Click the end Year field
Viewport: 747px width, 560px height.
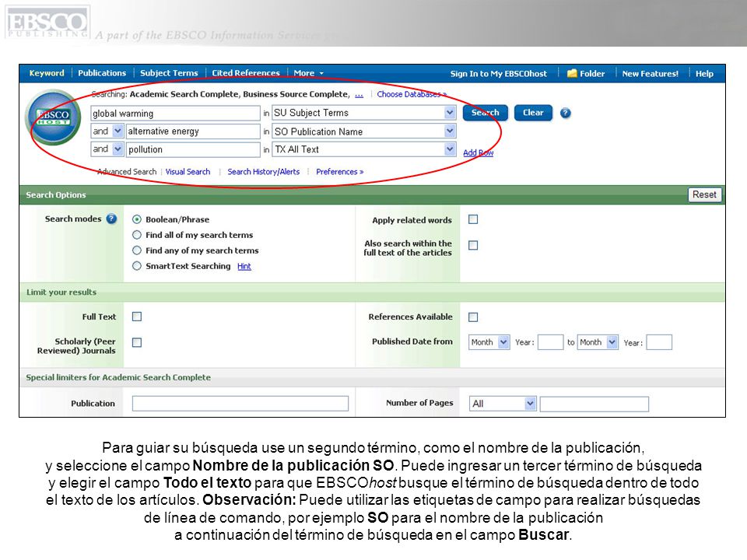click(659, 342)
